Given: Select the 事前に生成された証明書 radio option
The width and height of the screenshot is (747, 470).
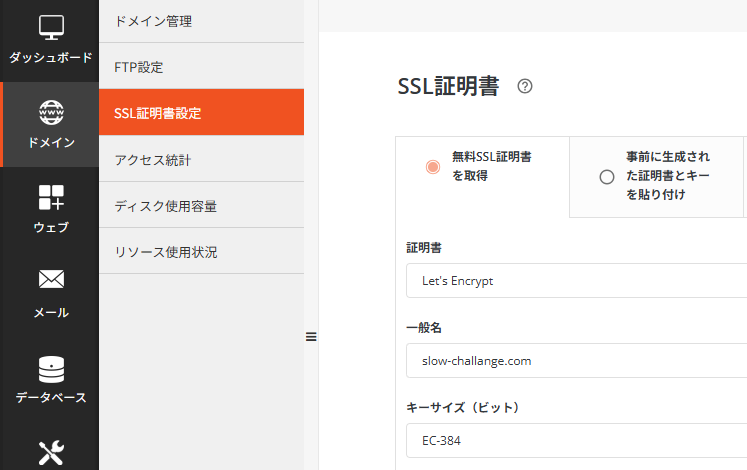Looking at the screenshot, I should pos(606,177).
